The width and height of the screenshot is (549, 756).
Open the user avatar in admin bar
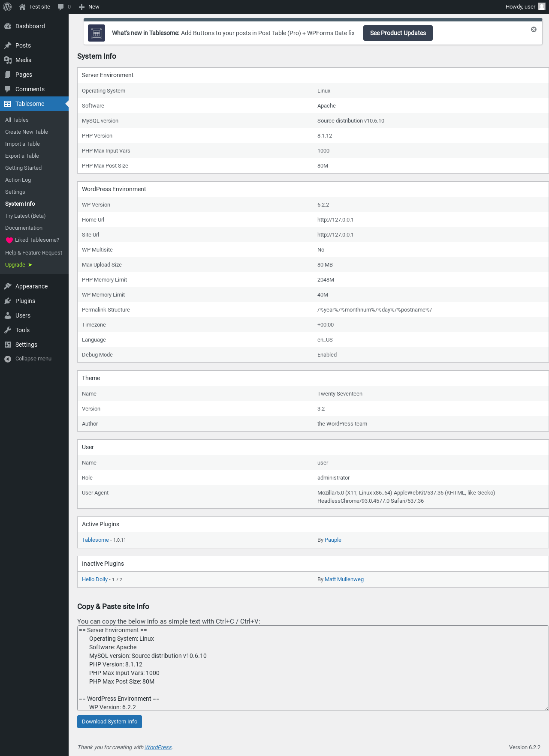542,7
